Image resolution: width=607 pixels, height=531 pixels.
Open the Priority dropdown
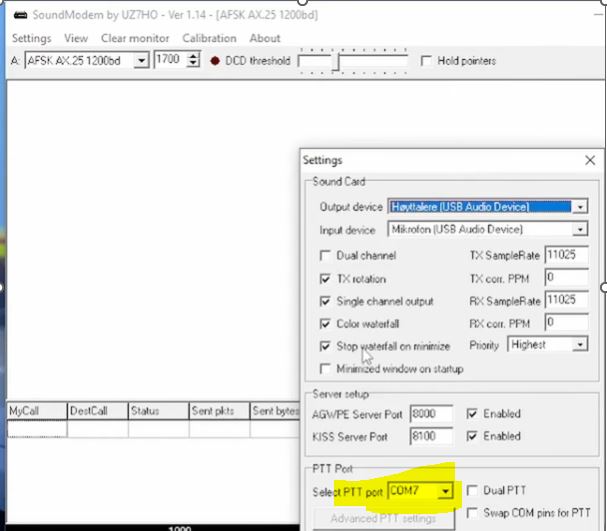point(580,345)
